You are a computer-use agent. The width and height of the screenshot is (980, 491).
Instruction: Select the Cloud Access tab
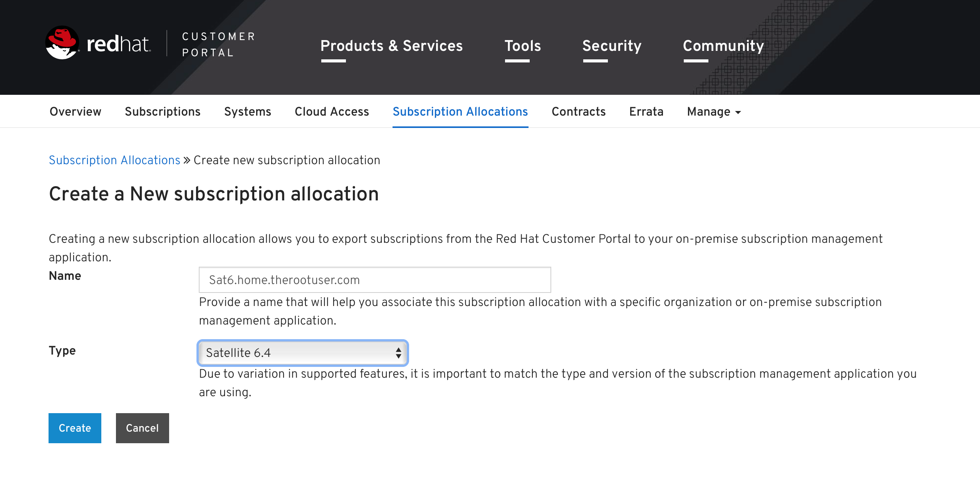pos(332,111)
